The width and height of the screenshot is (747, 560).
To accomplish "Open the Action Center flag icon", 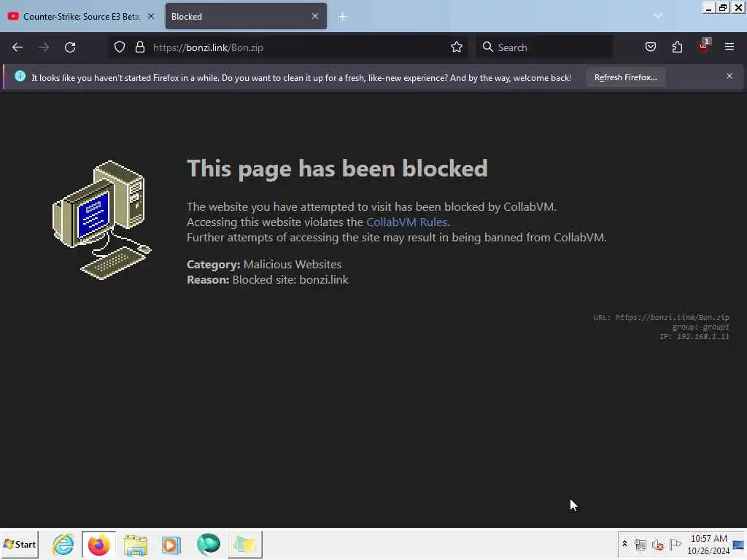I will (675, 544).
